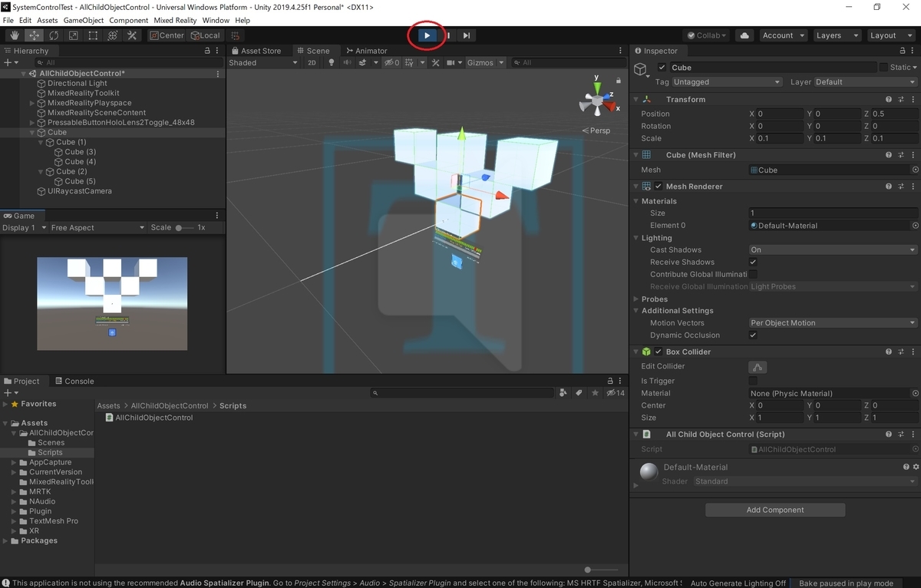This screenshot has height=588, width=921.
Task: Open the Account dropdown
Action: [x=783, y=35]
